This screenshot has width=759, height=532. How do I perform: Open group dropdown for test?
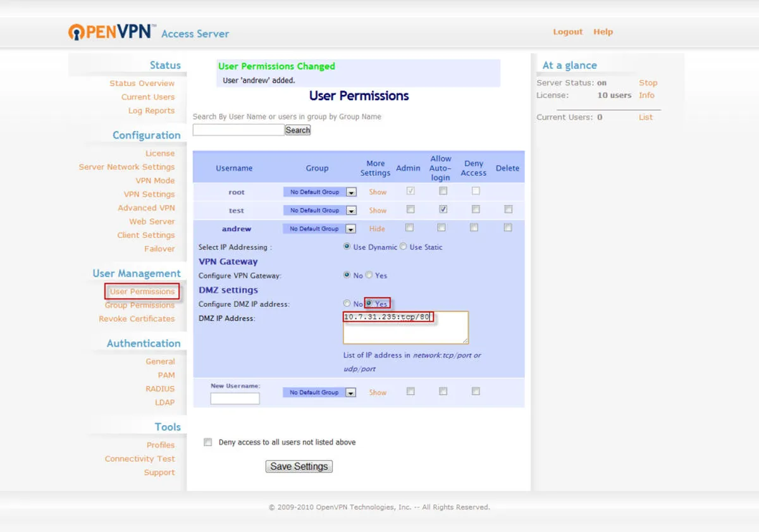coord(320,211)
